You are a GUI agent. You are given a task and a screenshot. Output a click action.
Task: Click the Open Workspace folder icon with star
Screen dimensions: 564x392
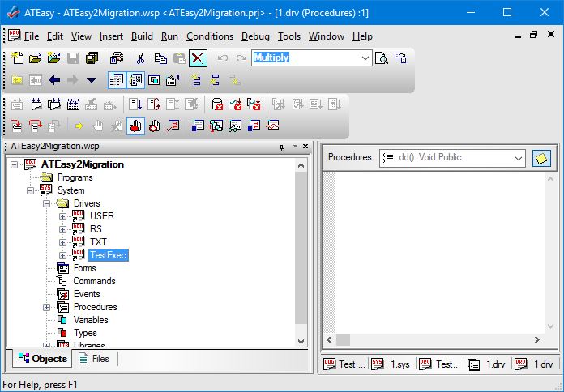[54, 58]
